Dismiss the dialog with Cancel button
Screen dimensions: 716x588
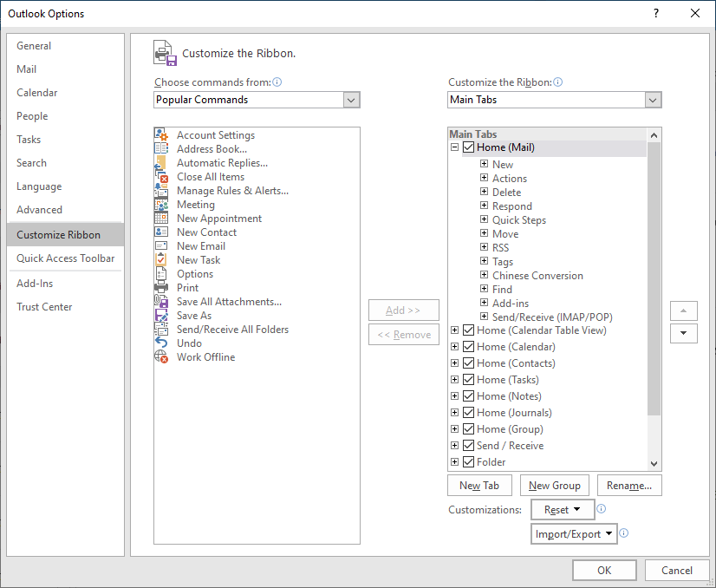coord(677,570)
